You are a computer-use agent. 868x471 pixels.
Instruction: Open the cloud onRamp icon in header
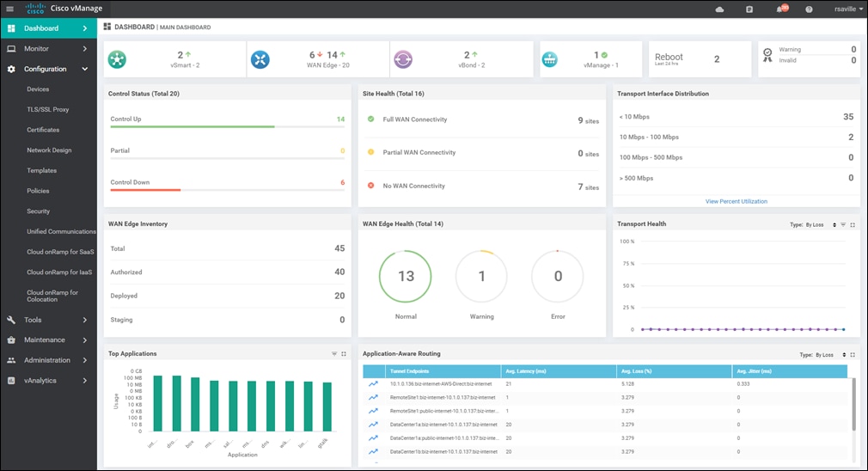tap(719, 9)
